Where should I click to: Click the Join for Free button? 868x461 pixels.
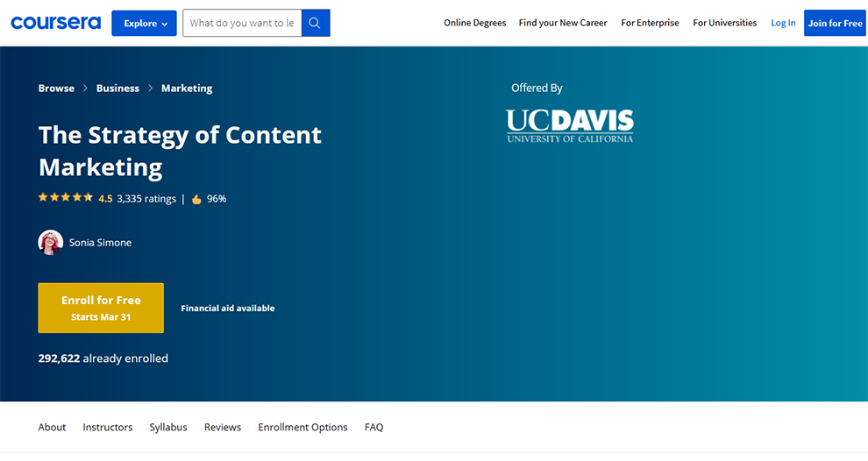(835, 24)
